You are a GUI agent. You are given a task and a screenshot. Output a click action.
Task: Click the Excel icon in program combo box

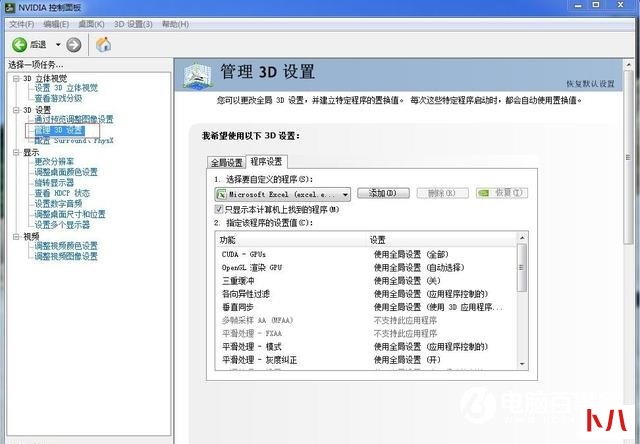pos(221,194)
